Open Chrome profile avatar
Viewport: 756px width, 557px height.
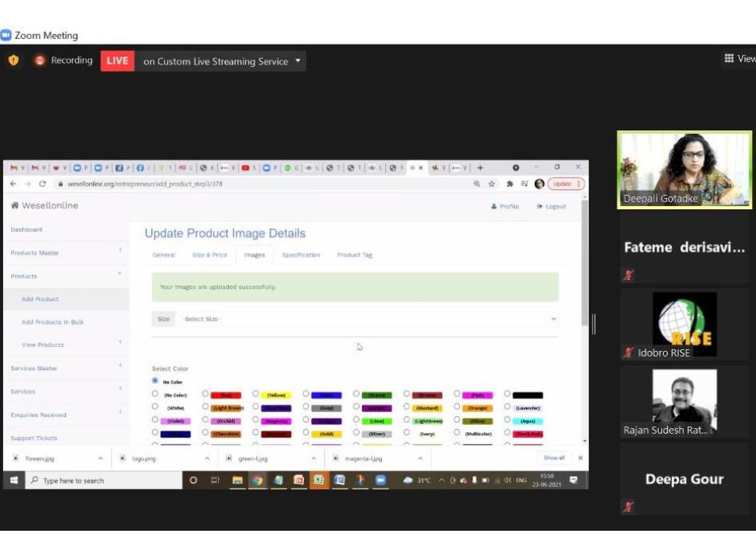pos(540,184)
